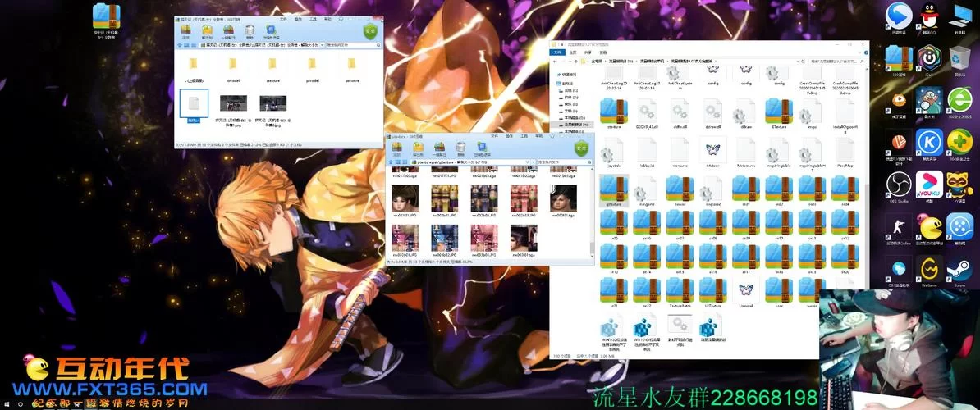Open WeGame desktop shortcut
This screenshot has width=980, height=410.
click(x=929, y=272)
